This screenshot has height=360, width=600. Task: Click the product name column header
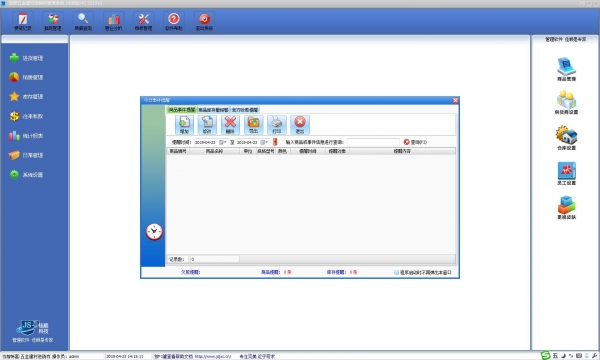pyautogui.click(x=214, y=151)
